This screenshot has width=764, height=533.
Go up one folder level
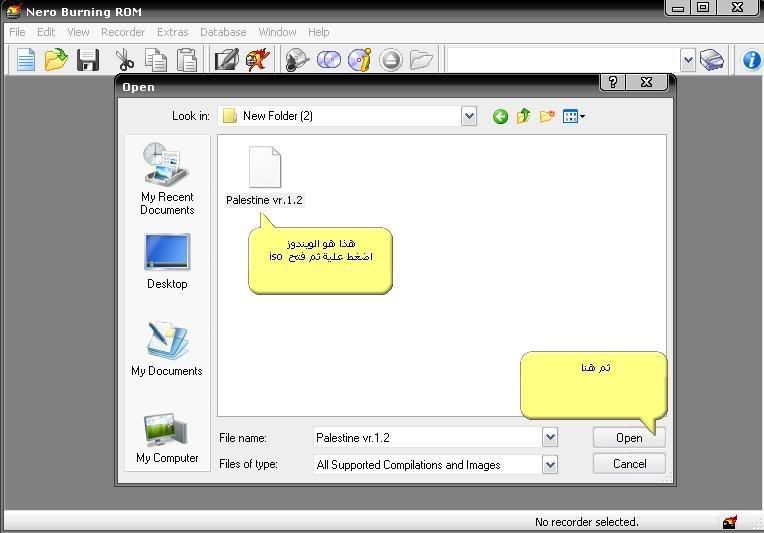[x=524, y=116]
